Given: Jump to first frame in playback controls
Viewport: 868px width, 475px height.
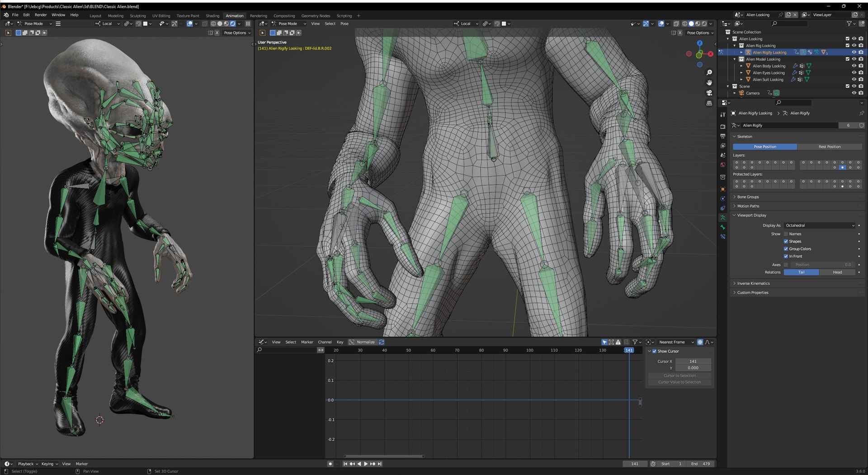Looking at the screenshot, I should [345, 464].
